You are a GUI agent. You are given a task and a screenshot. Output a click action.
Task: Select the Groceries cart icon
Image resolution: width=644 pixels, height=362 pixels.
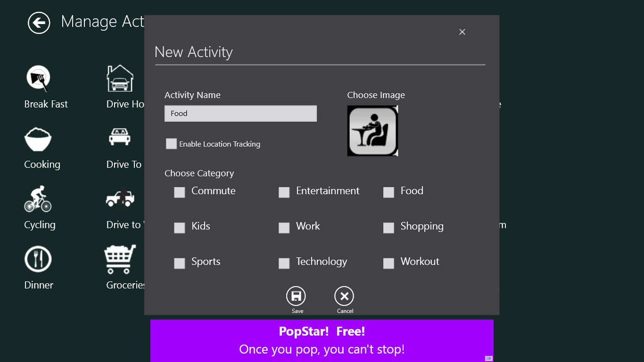click(x=120, y=259)
